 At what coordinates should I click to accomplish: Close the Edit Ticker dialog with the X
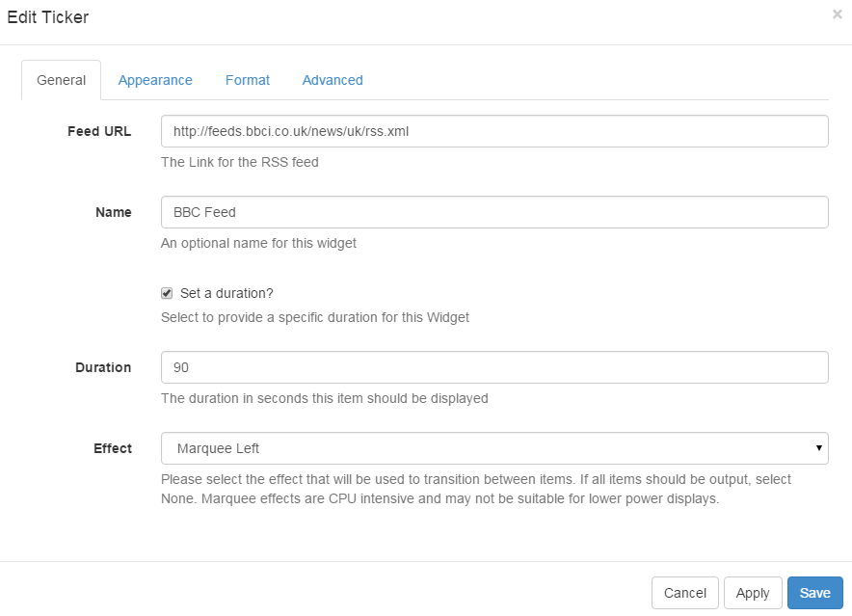coord(837,14)
